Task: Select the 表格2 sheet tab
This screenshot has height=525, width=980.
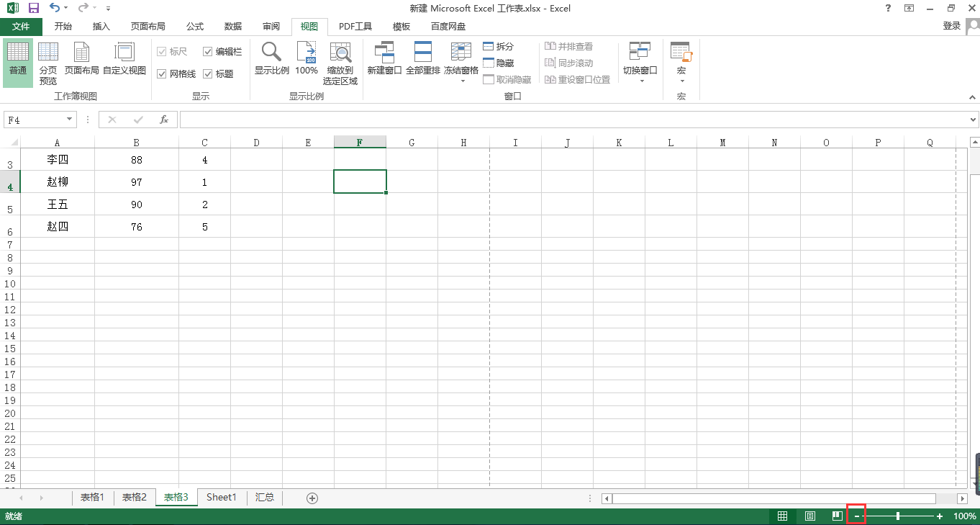Action: (x=135, y=498)
